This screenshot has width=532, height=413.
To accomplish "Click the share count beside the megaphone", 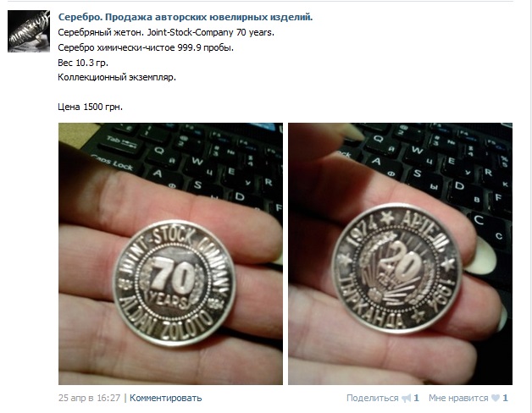I will [x=416, y=398].
